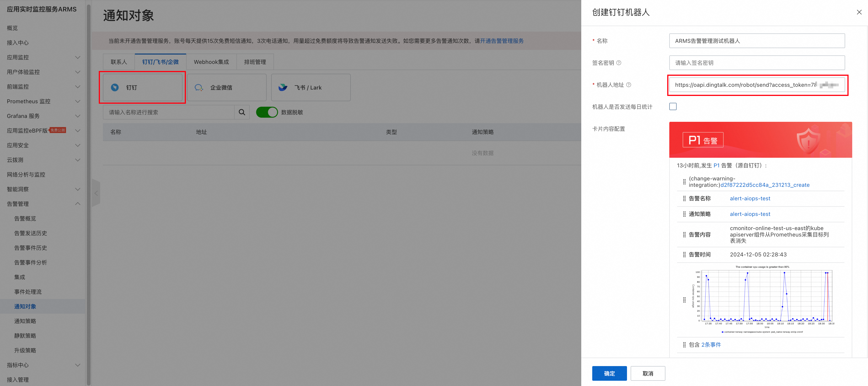The width and height of the screenshot is (868, 386).
Task: Switch to 排班管理 tab
Action: (x=255, y=62)
